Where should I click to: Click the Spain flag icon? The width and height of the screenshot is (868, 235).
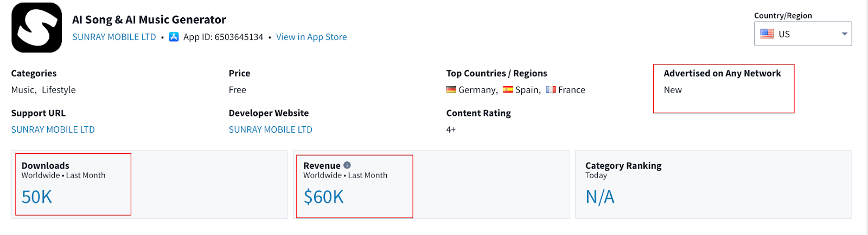[508, 89]
